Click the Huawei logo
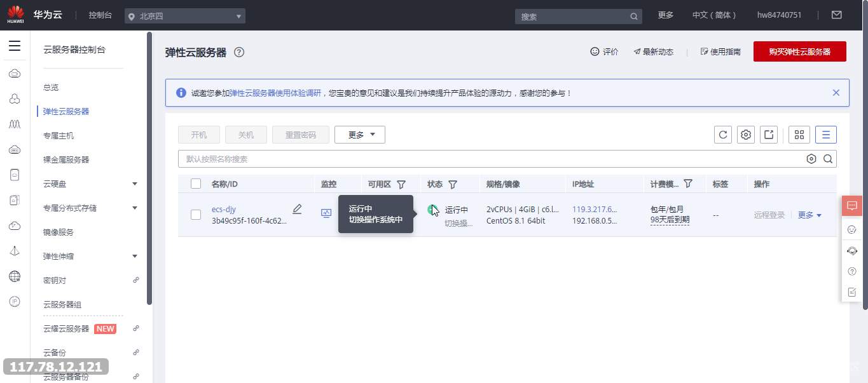Image resolution: width=868 pixels, height=383 pixels. (15, 15)
